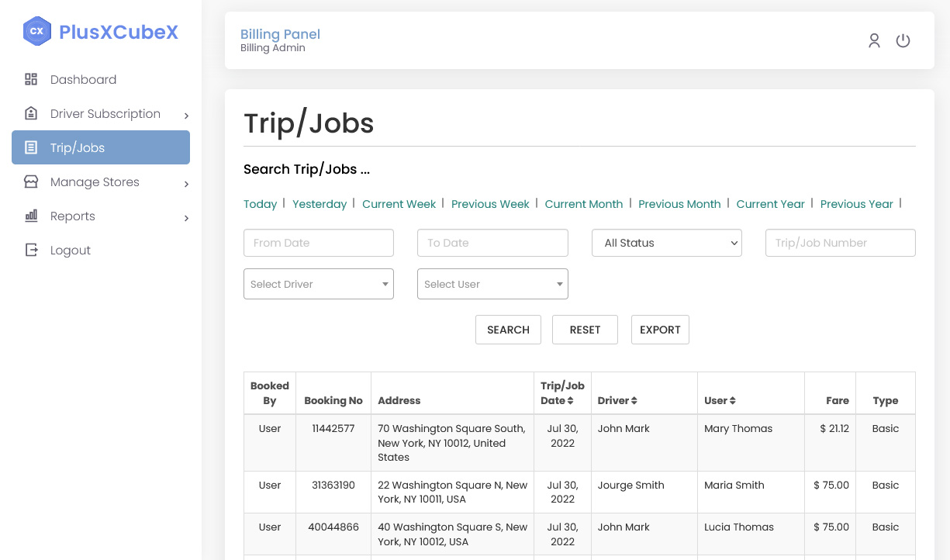Image resolution: width=950 pixels, height=560 pixels.
Task: Filter trips by Current Month
Action: point(584,204)
